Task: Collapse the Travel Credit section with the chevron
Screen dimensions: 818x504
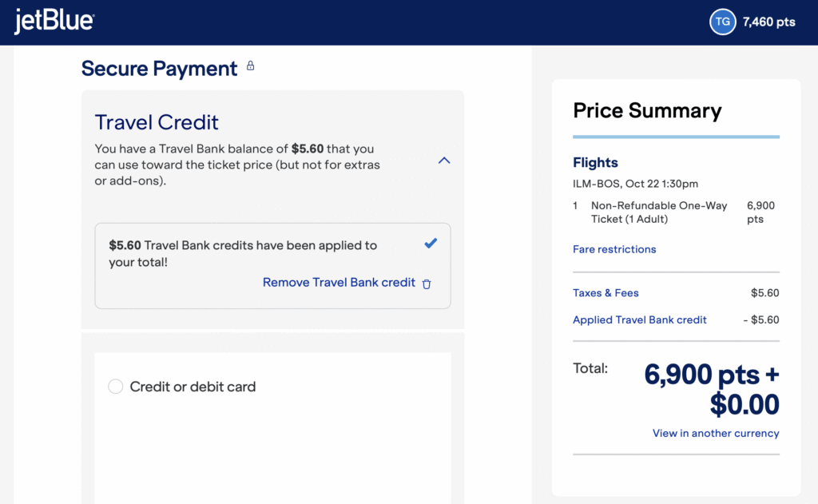Action: [444, 161]
